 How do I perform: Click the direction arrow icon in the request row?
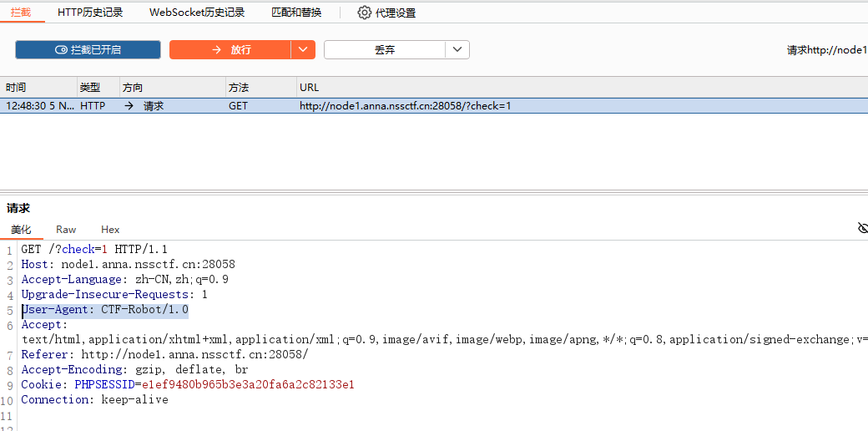pos(129,106)
